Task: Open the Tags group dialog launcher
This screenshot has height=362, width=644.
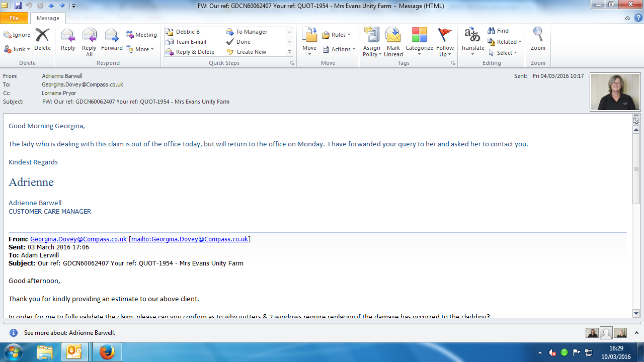Action: [453, 63]
